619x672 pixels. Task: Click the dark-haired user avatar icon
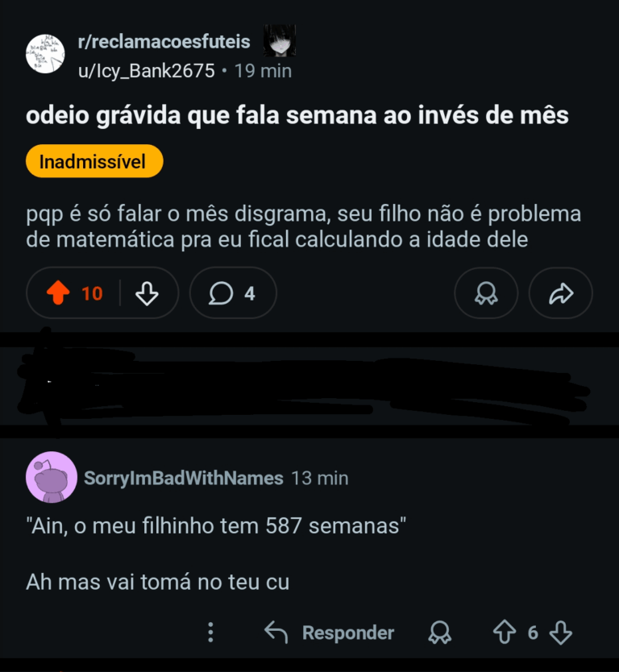pos(279,41)
